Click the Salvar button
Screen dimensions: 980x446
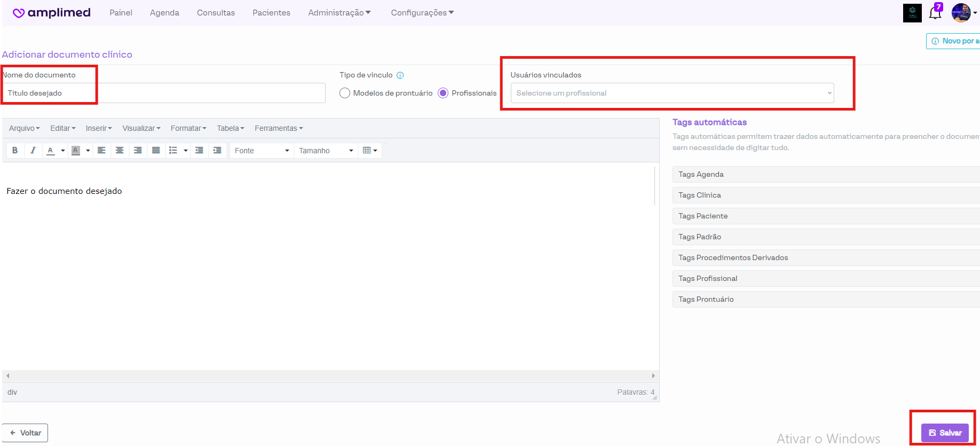(945, 433)
